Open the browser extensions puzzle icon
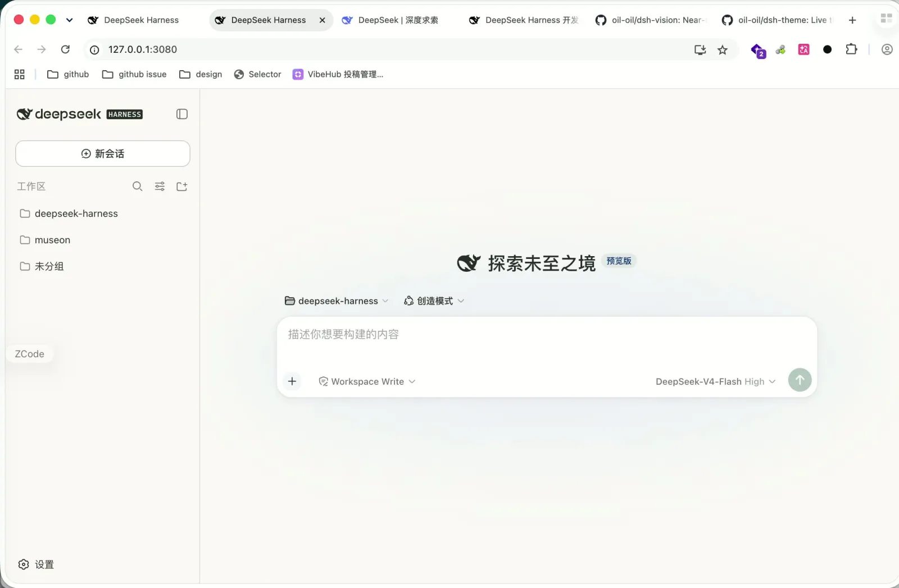Screen dimensions: 899x588 (851, 49)
